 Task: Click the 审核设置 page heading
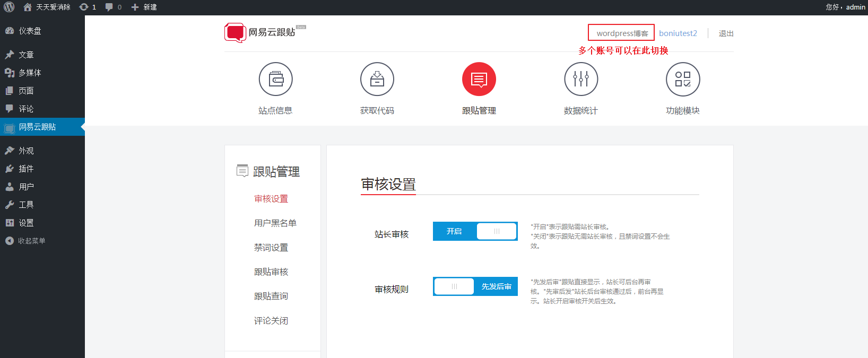[388, 185]
